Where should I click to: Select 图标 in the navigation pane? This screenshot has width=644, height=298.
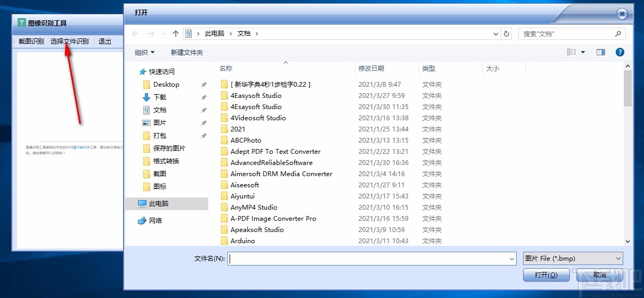(x=160, y=187)
